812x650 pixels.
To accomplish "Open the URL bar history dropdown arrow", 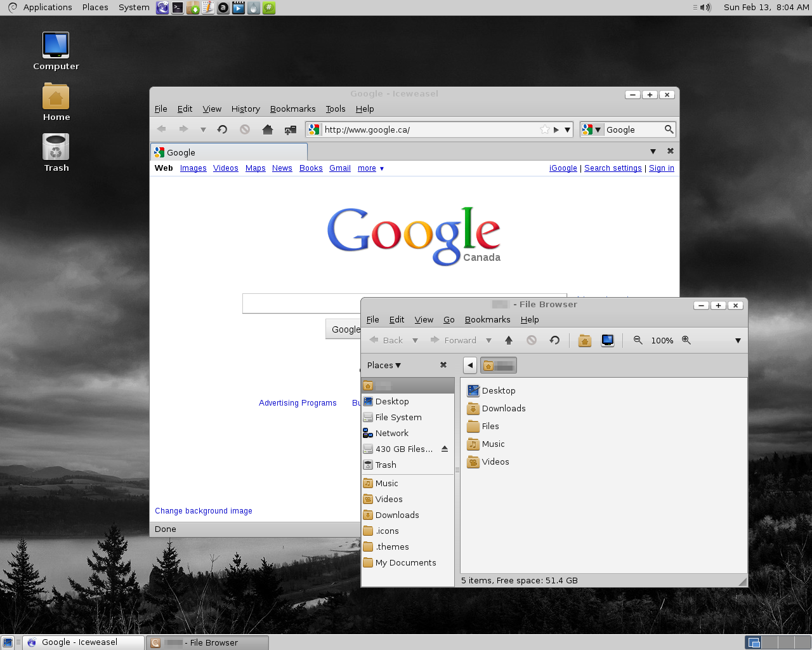I will [x=568, y=130].
